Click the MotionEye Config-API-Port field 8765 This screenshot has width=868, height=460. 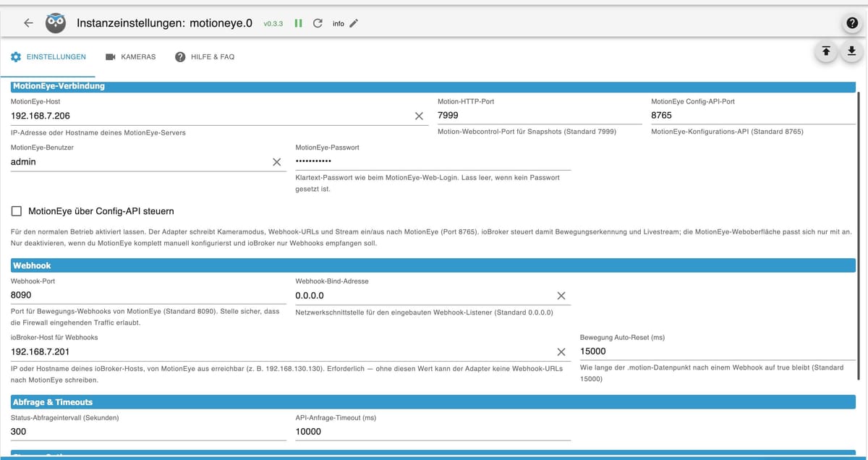(x=753, y=116)
